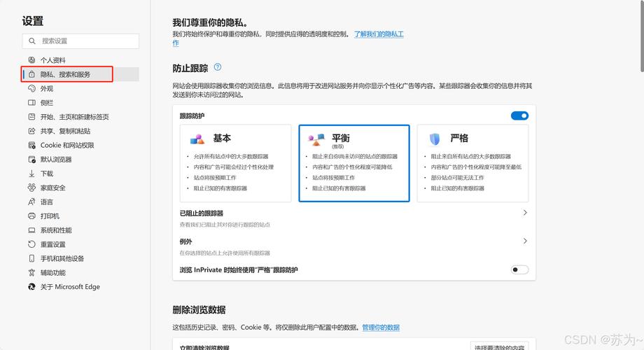Click the Cookie 和网站权限 icon

tap(31, 146)
